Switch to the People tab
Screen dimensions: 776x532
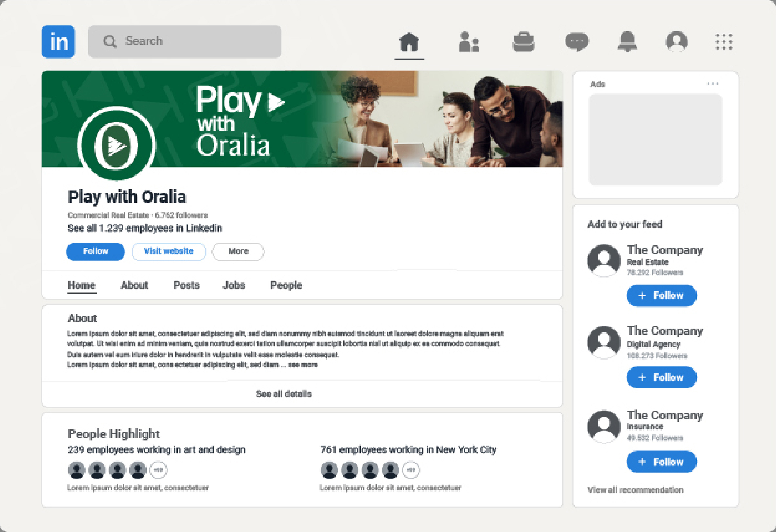tap(286, 285)
